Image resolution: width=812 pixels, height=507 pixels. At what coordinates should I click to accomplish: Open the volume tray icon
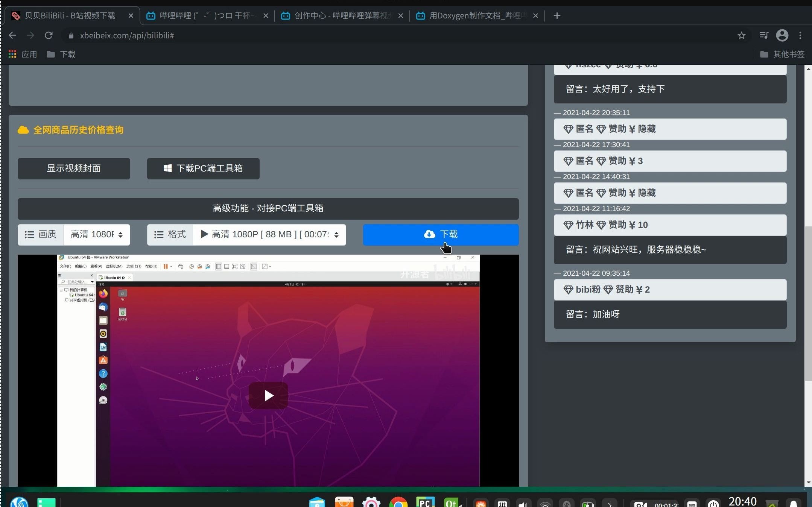click(523, 504)
